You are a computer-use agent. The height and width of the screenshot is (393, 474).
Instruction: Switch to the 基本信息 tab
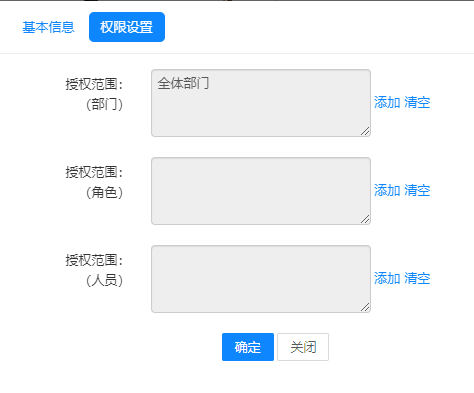pyautogui.click(x=48, y=27)
